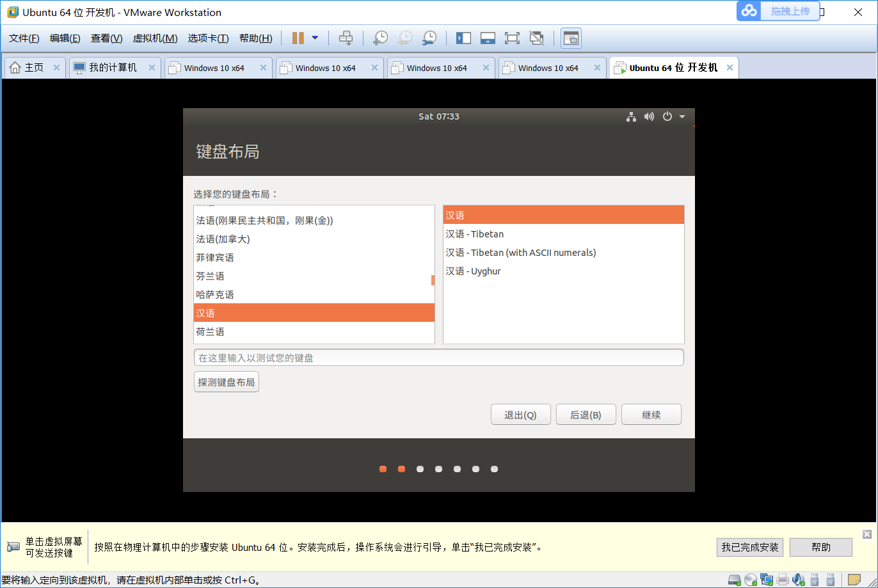Click the Ubuntu network indicator icon

click(x=631, y=116)
